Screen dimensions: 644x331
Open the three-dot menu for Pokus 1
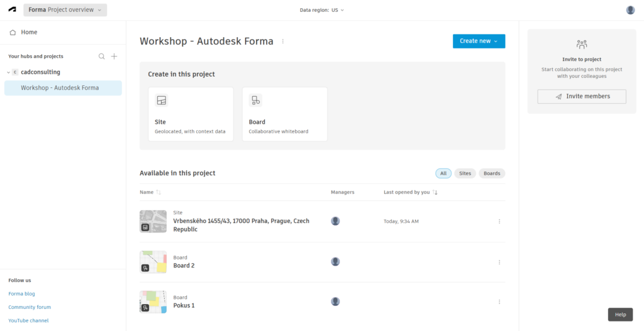[x=499, y=302]
